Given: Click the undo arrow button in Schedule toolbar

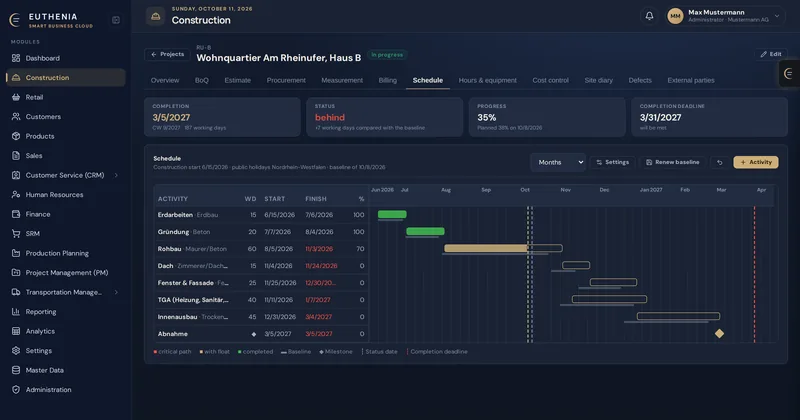Looking at the screenshot, I should (719, 162).
